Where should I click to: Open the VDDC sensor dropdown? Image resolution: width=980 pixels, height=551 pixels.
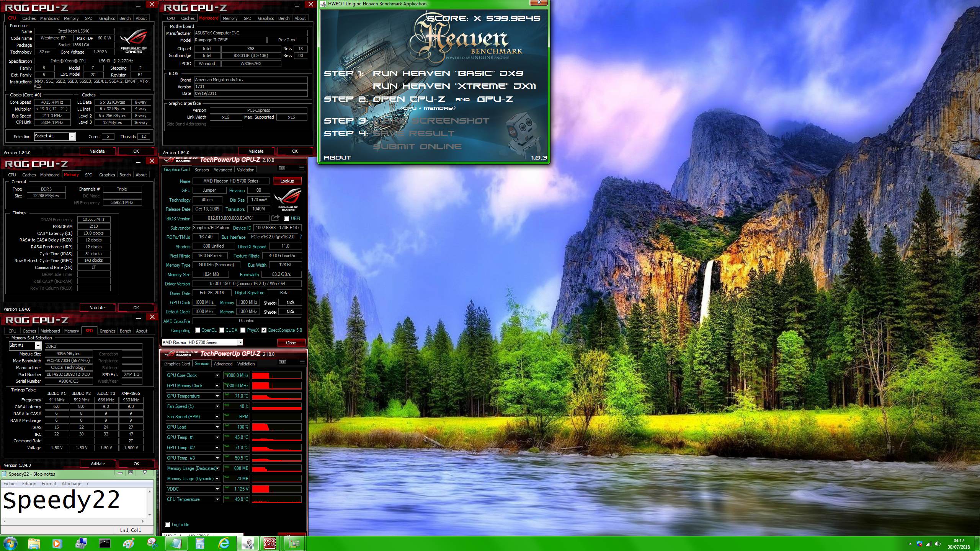[193, 489]
